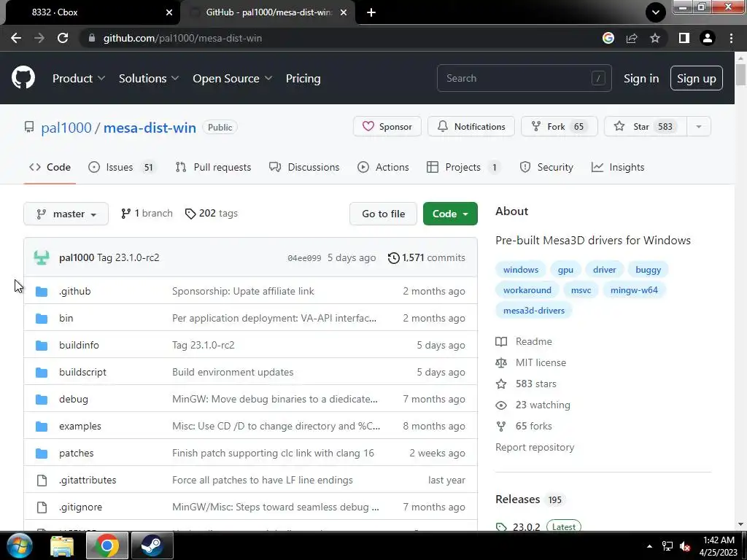This screenshot has height=560, width=747.
Task: Open Windows Start button
Action: pyautogui.click(x=20, y=545)
